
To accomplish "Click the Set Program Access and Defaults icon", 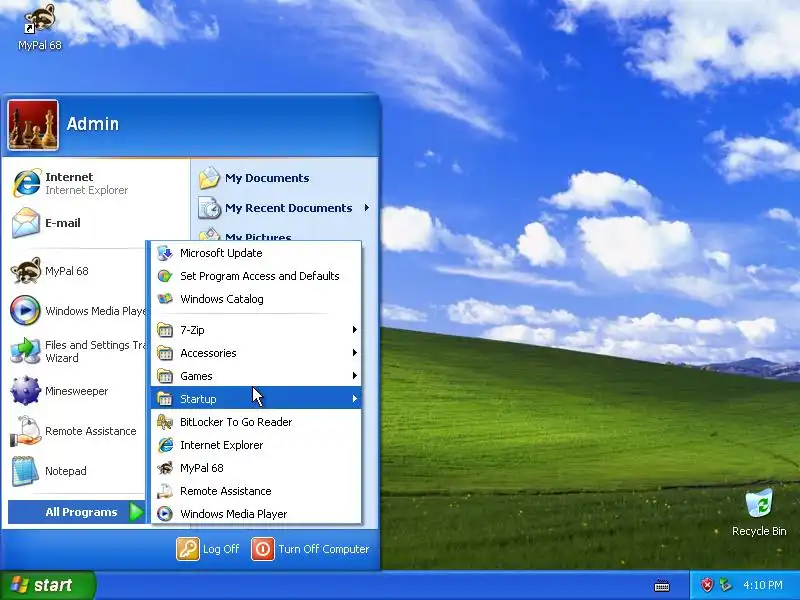I will (x=165, y=276).
